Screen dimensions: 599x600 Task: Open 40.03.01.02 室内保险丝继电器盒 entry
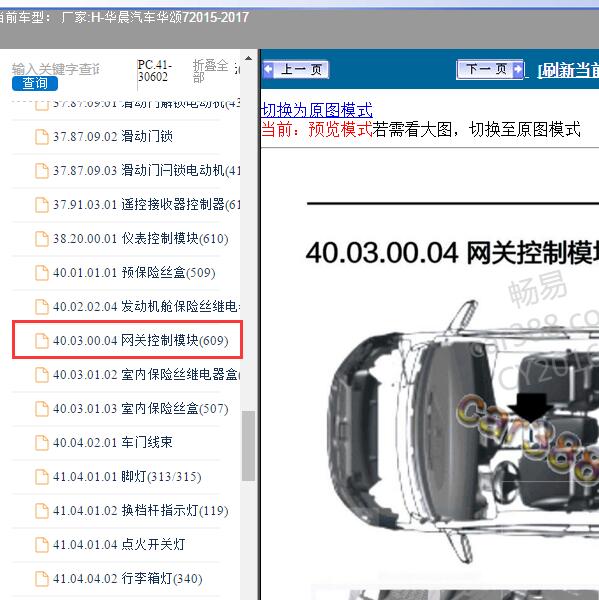[147, 374]
